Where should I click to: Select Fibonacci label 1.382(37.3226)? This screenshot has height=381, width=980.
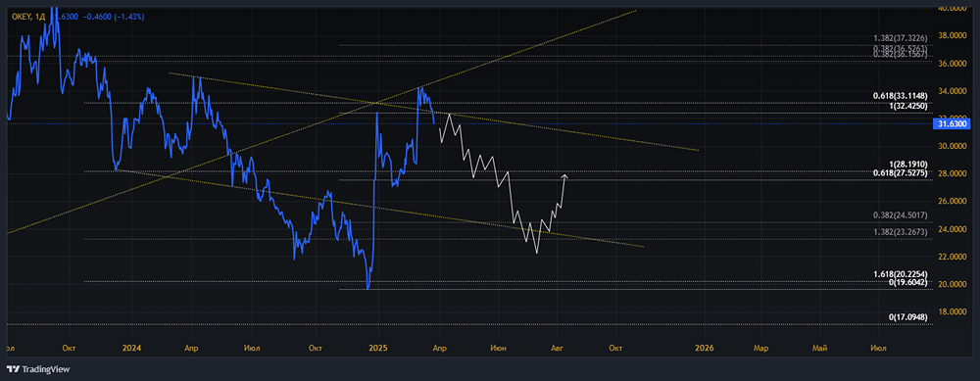point(900,39)
